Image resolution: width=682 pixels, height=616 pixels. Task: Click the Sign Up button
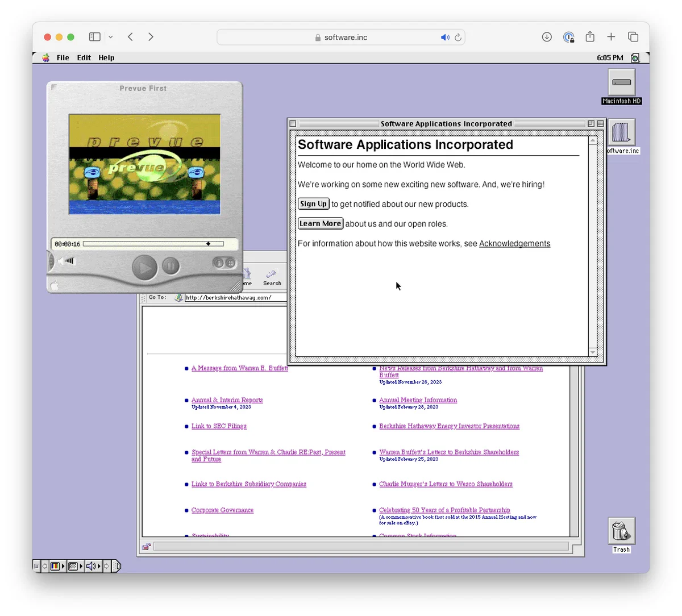(314, 204)
